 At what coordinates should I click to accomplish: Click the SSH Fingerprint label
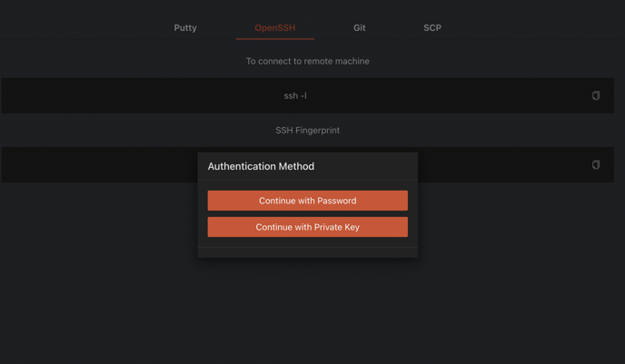point(307,131)
